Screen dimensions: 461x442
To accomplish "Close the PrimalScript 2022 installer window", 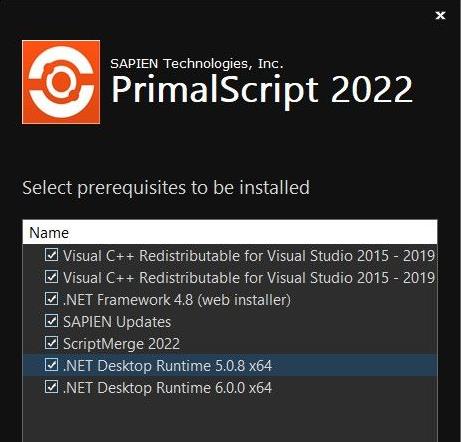I will coord(440,15).
